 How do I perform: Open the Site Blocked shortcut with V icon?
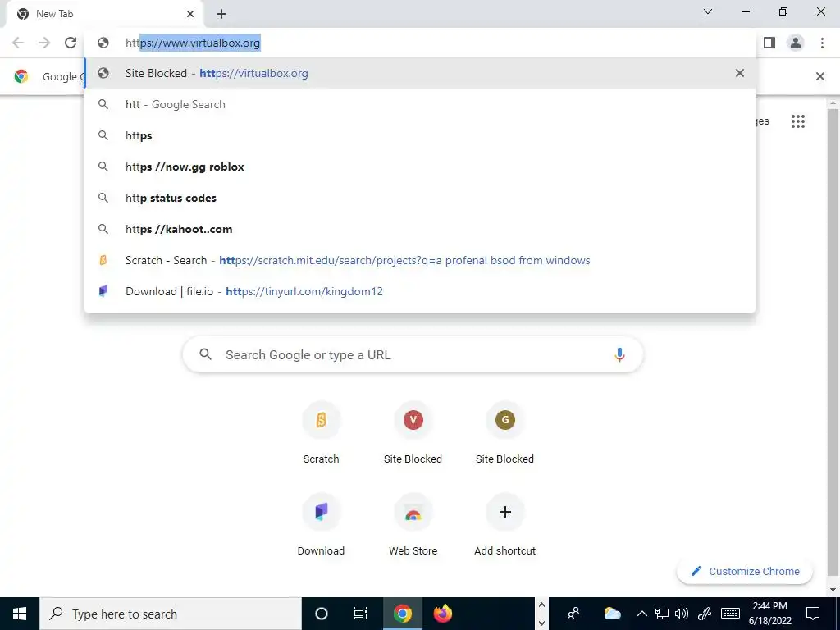pyautogui.click(x=413, y=433)
